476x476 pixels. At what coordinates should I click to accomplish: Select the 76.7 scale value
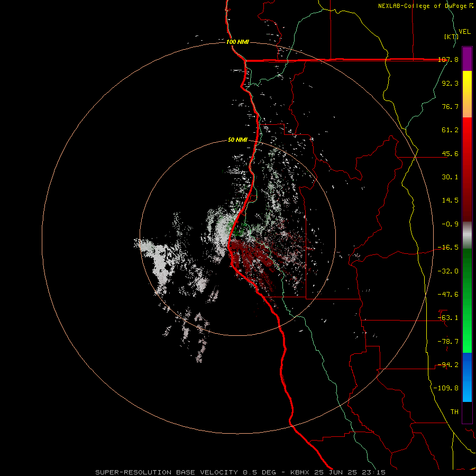(x=450, y=106)
